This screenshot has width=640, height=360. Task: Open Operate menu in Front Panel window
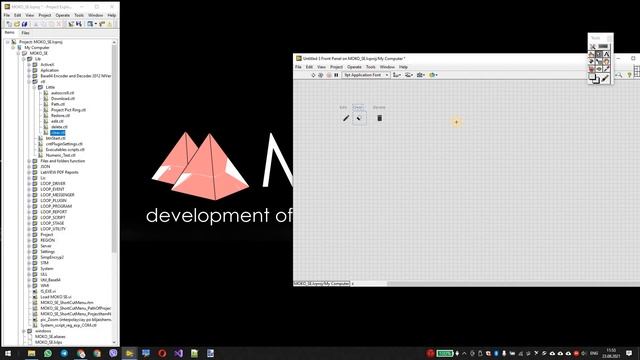point(354,67)
